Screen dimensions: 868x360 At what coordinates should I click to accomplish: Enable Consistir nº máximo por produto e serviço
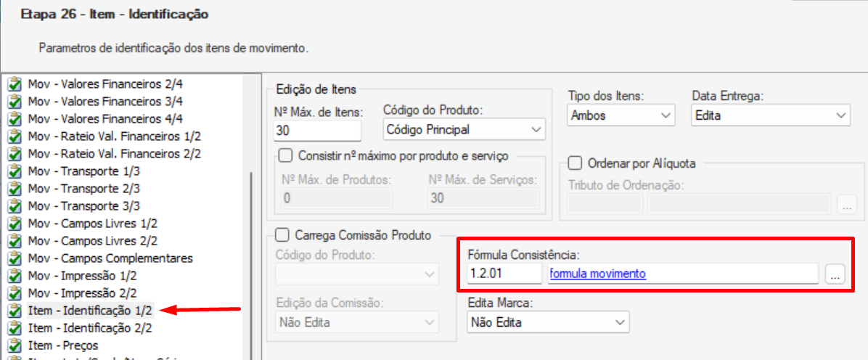pyautogui.click(x=285, y=156)
